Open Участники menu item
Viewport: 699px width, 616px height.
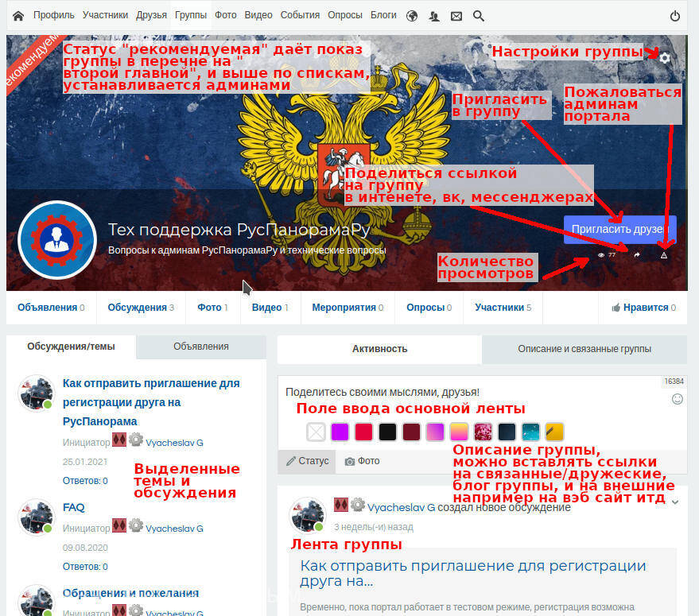point(105,15)
